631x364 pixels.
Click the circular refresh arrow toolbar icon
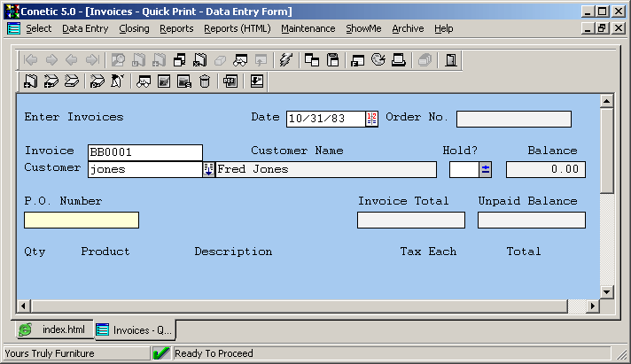pyautogui.click(x=378, y=61)
